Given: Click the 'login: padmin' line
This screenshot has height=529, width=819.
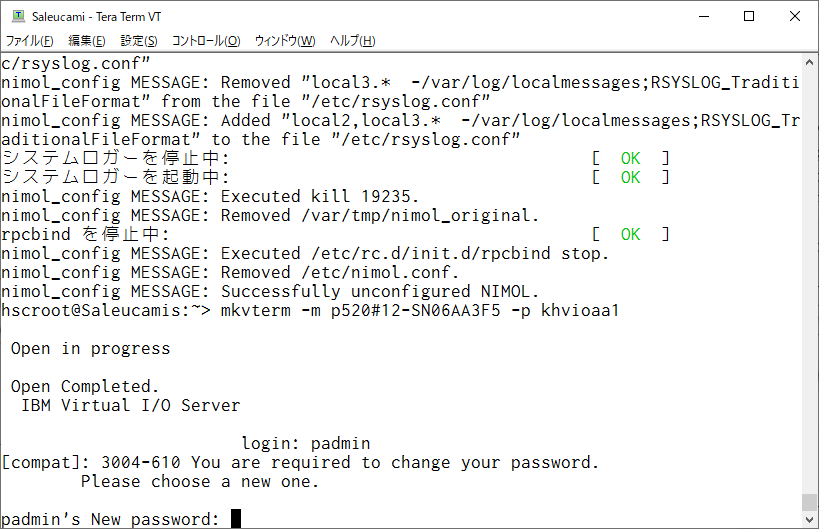Looking at the screenshot, I should click(306, 443).
